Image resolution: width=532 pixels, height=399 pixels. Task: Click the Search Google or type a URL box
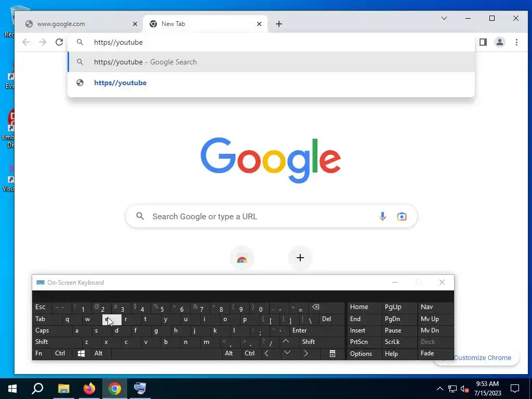(271, 217)
